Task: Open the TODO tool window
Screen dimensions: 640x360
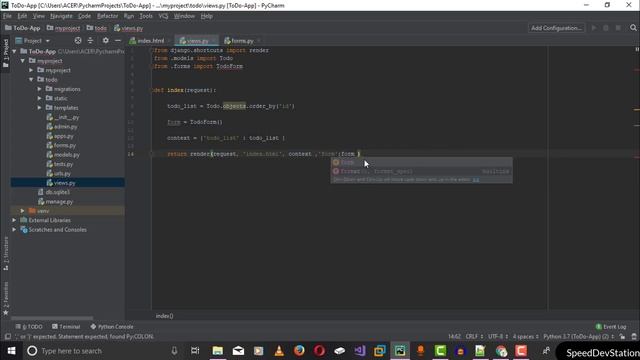Action: pyautogui.click(x=29, y=327)
